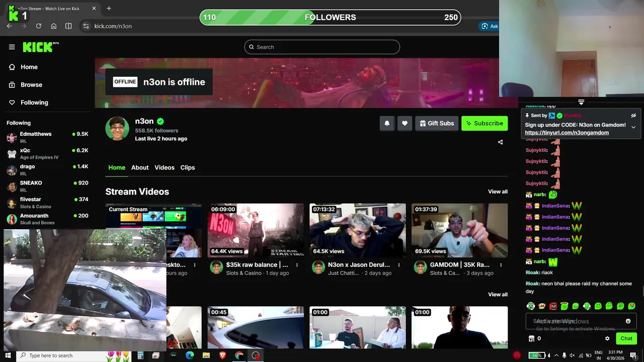Viewport: 644px width, 362px height.
Task: Click n3on profile avatar
Action: (x=117, y=129)
